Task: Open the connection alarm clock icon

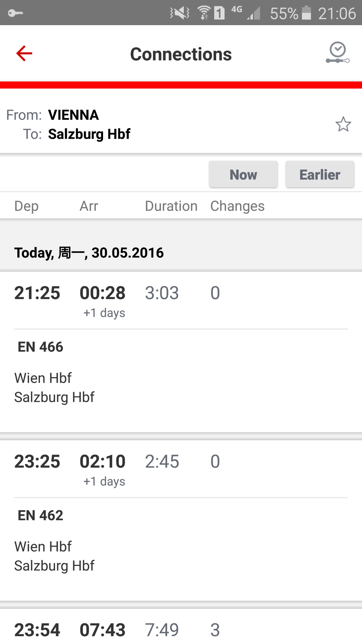Action: (x=338, y=53)
